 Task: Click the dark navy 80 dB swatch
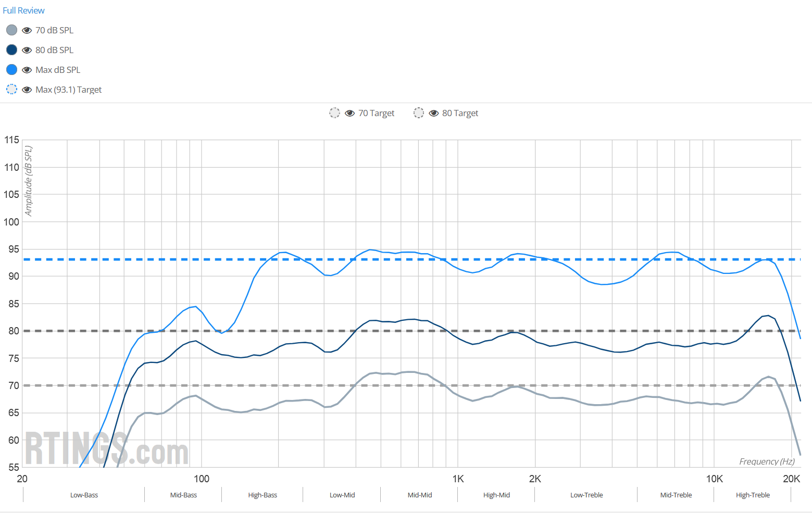tap(11, 50)
